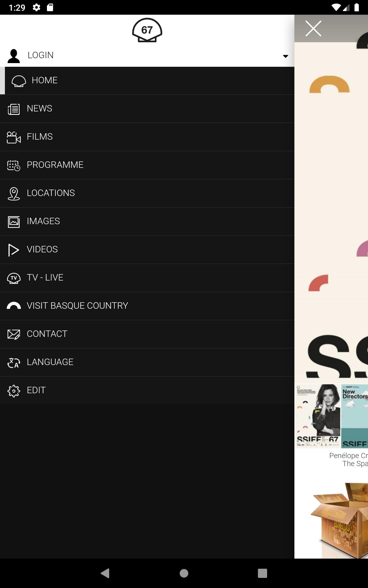Open the NEWS newspaper icon

point(13,109)
